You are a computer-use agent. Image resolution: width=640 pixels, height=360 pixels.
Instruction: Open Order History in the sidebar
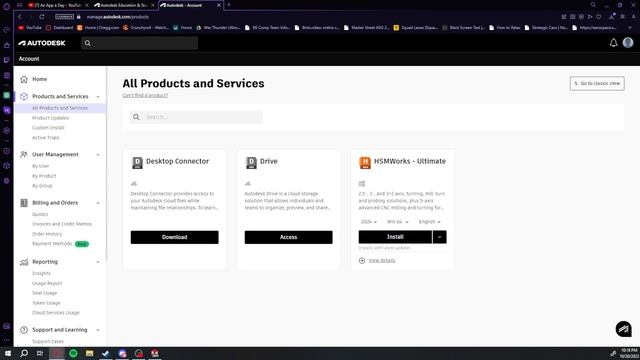point(47,234)
